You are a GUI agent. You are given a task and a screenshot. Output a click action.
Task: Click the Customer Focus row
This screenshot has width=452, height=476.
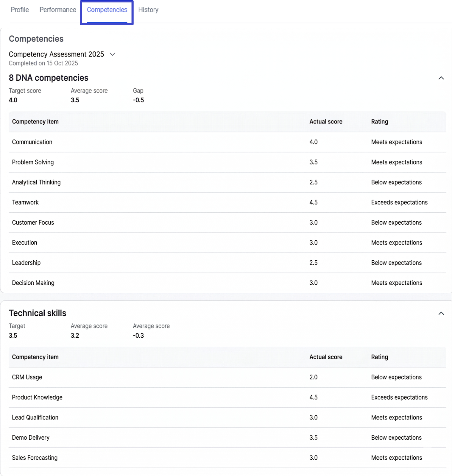[33, 223]
